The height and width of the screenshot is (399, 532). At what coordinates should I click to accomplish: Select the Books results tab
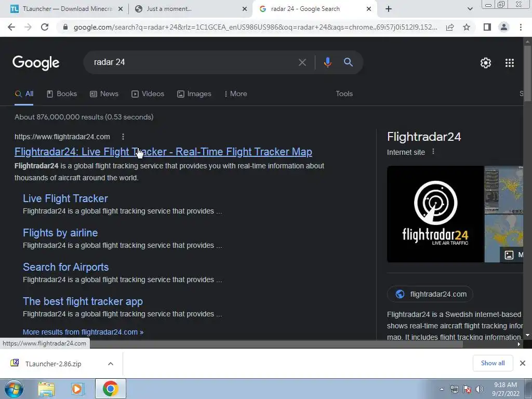click(x=62, y=94)
